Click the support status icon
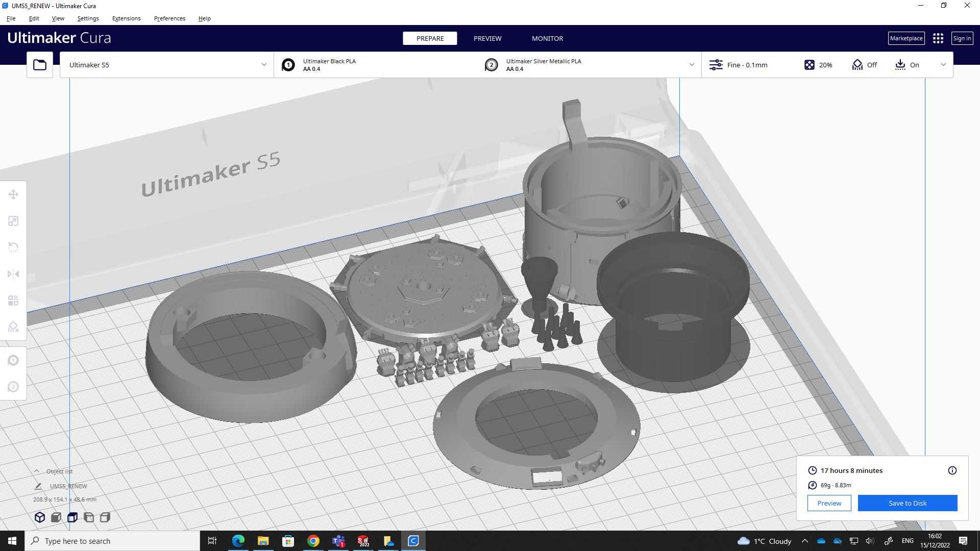Image resolution: width=980 pixels, height=551 pixels. click(857, 65)
